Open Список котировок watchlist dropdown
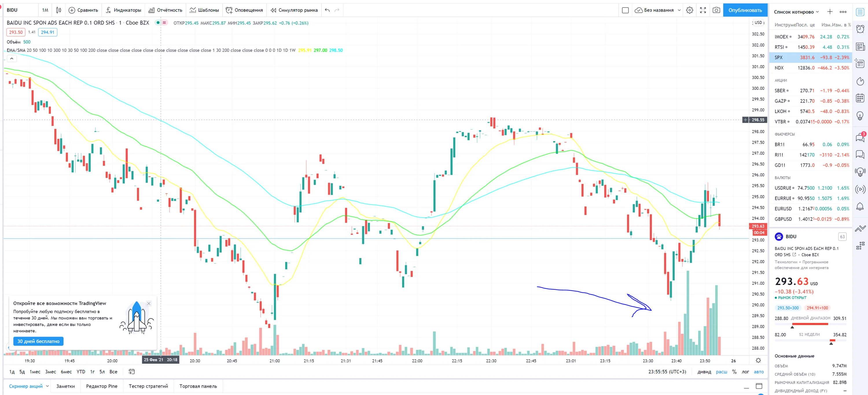Image resolution: width=868 pixels, height=395 pixels. coord(796,12)
